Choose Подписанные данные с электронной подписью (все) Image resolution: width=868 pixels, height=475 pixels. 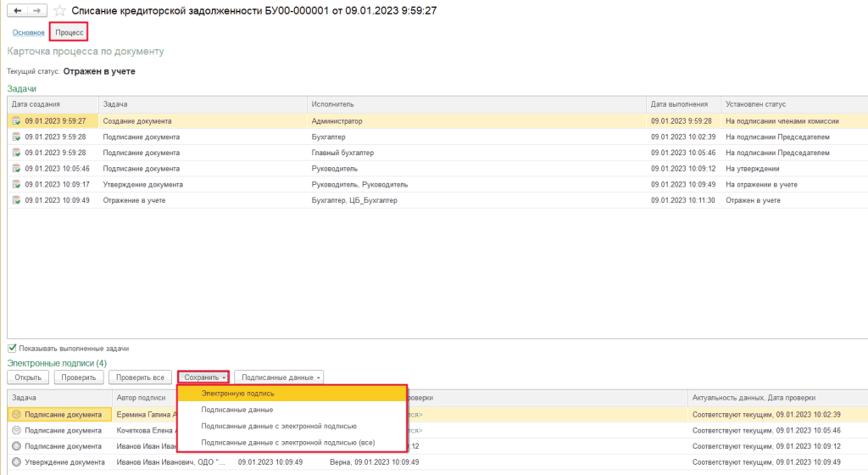tap(292, 442)
